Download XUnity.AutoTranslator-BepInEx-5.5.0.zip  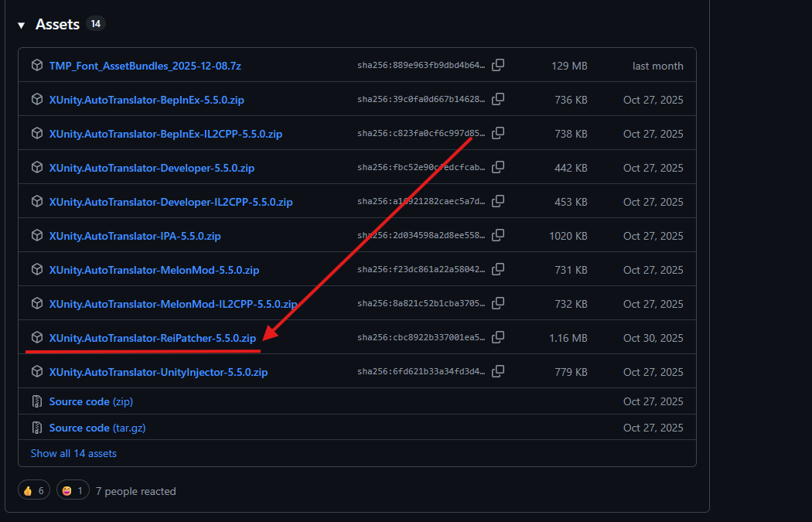147,100
